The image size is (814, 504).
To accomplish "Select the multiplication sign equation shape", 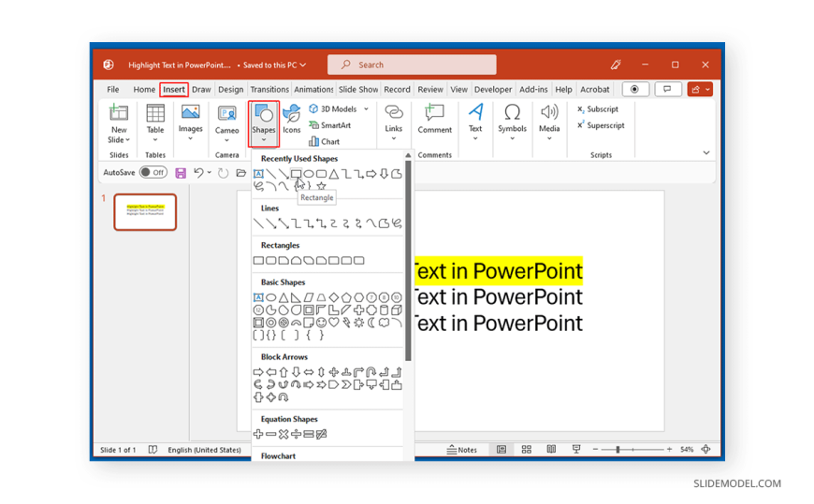I will pos(283,434).
